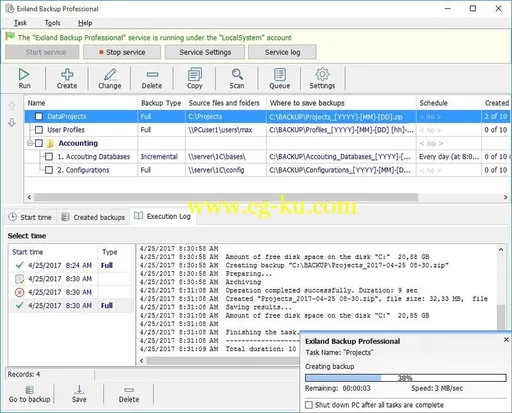Click the Accounting folder icon
Viewport: 512px width, 413px height.
pyautogui.click(x=50, y=143)
